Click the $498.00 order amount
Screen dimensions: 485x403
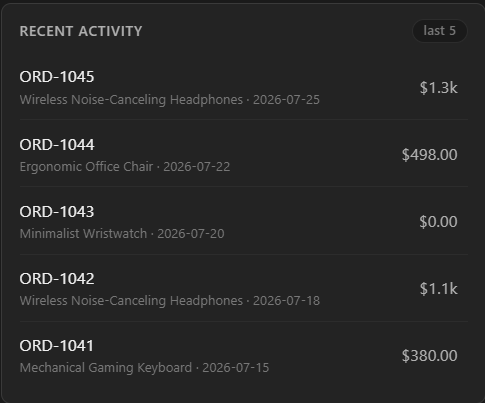point(429,155)
